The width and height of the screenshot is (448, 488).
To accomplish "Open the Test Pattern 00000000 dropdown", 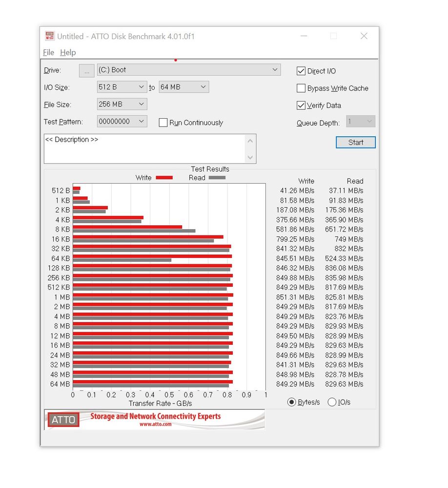I will pos(122,121).
